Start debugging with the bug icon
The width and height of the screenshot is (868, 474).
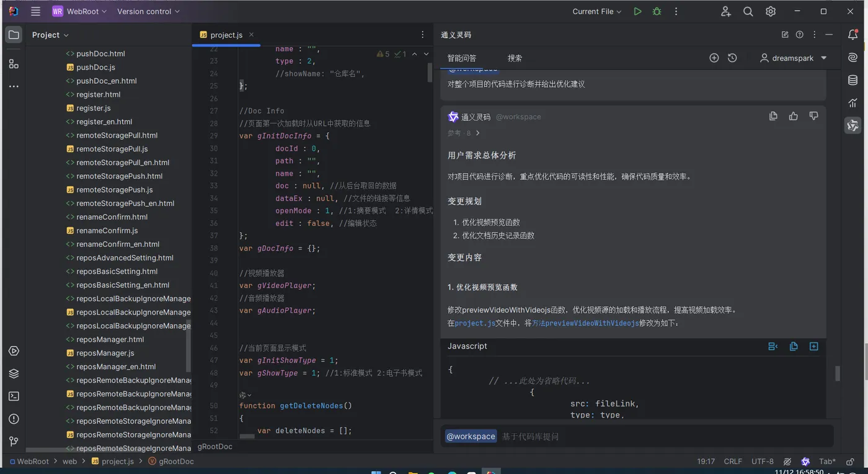(657, 11)
